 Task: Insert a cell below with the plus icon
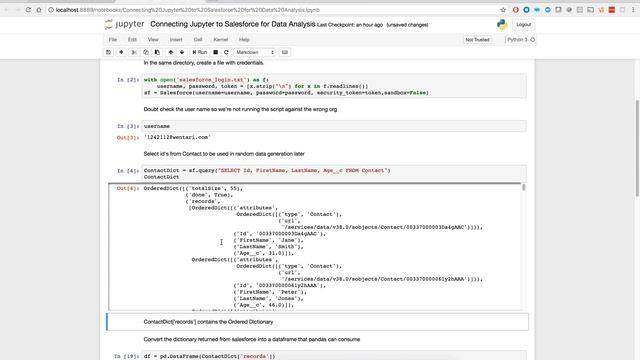(121, 52)
